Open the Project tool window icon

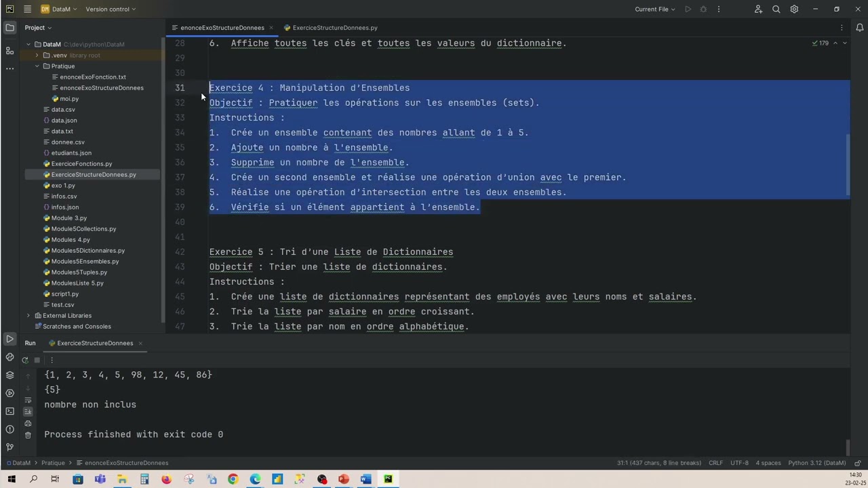click(x=9, y=28)
